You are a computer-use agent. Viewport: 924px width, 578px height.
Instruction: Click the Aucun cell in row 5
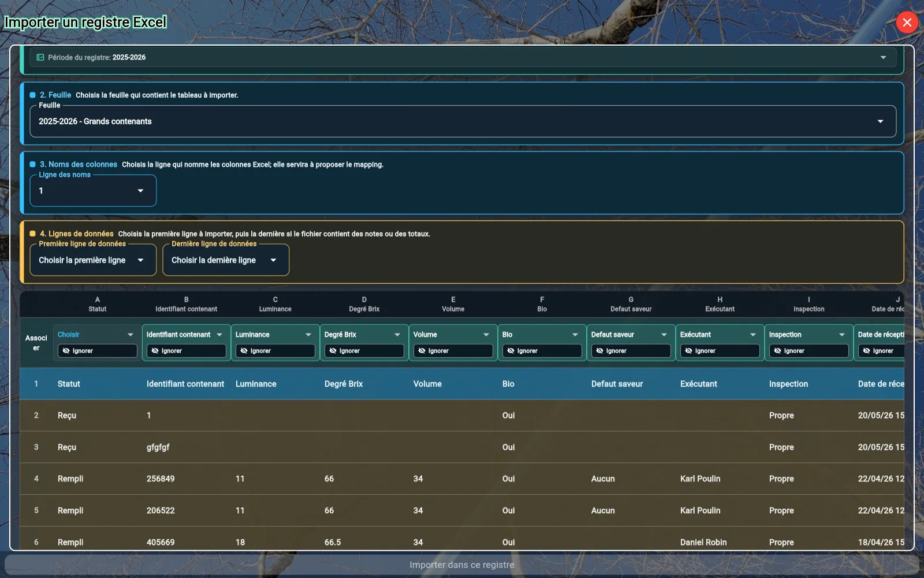[x=603, y=510]
